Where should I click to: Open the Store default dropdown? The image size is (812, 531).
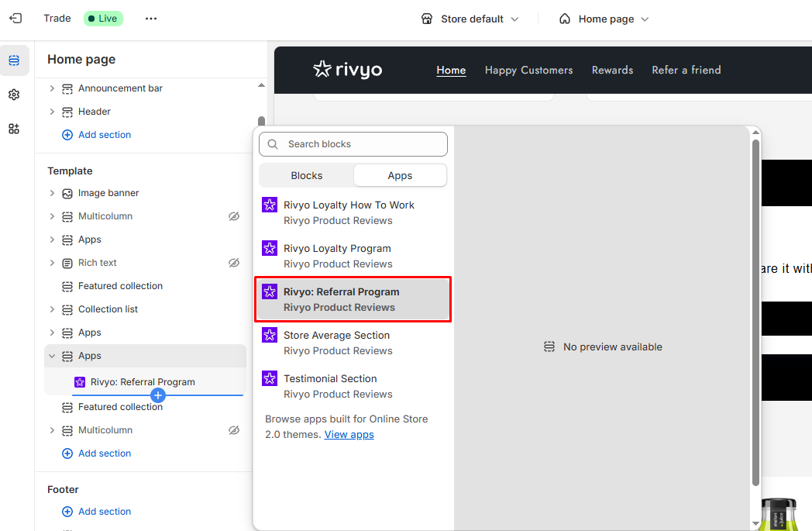[x=470, y=19]
